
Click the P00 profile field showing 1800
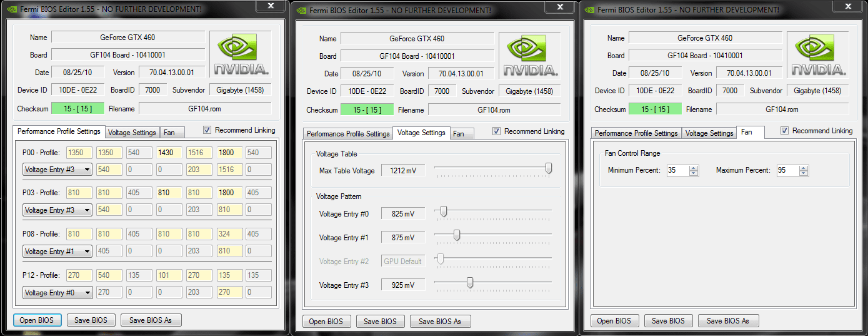tap(229, 153)
